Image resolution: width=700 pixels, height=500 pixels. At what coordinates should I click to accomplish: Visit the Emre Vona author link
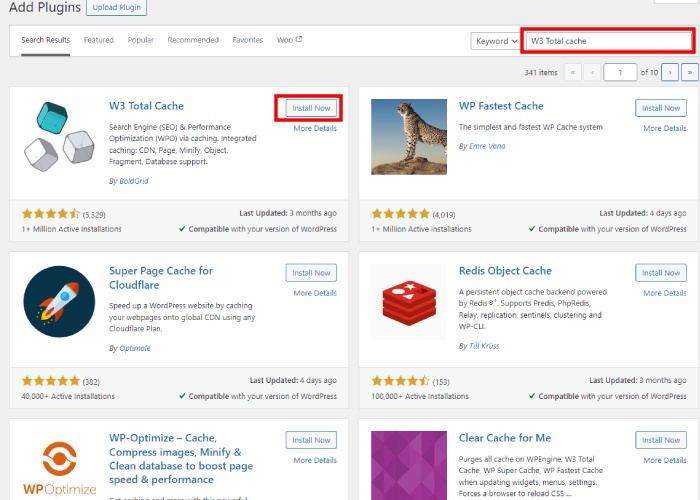click(x=487, y=146)
